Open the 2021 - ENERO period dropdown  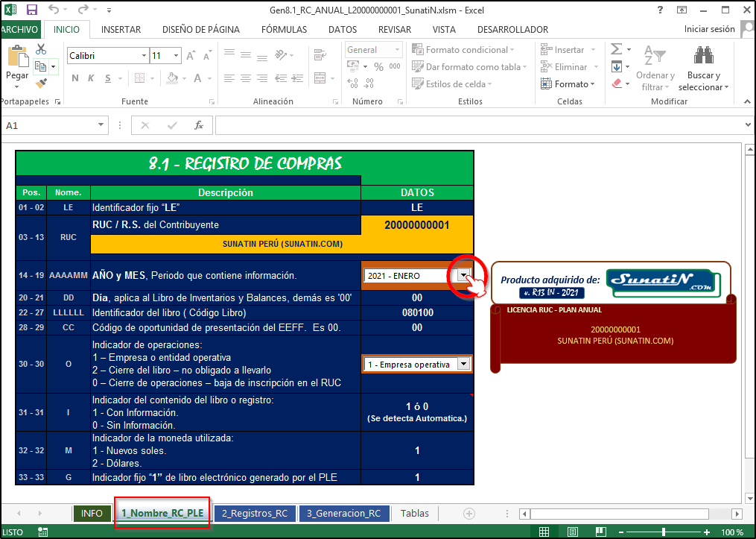pyautogui.click(x=464, y=276)
